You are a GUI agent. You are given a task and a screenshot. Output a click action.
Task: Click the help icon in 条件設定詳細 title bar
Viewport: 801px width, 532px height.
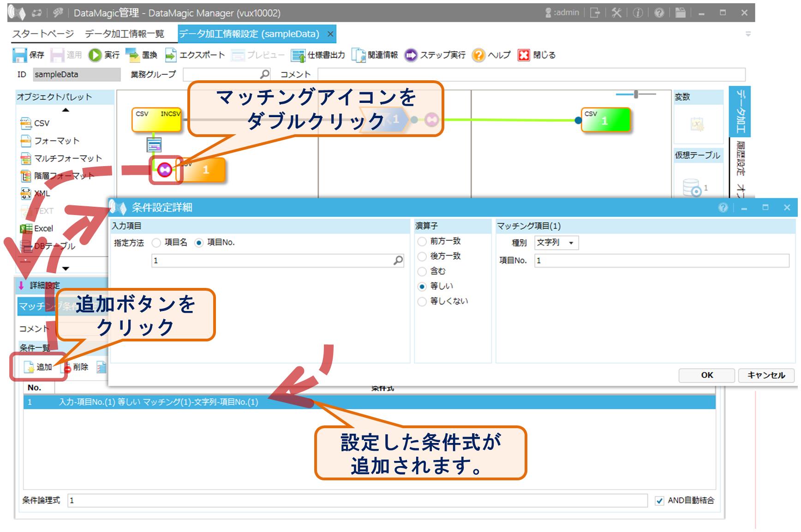coord(723,208)
